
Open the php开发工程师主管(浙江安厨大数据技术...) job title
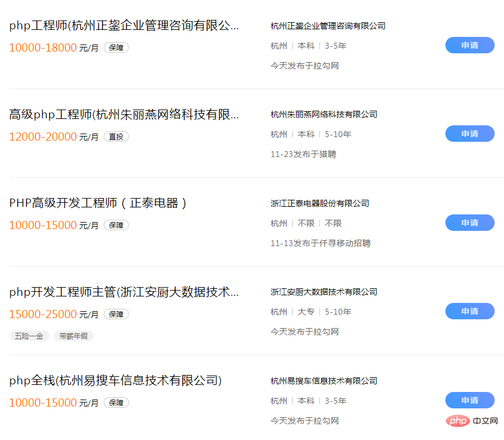(124, 292)
